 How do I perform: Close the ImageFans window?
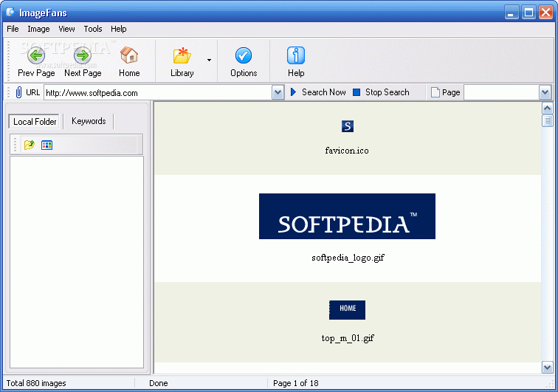click(x=545, y=13)
